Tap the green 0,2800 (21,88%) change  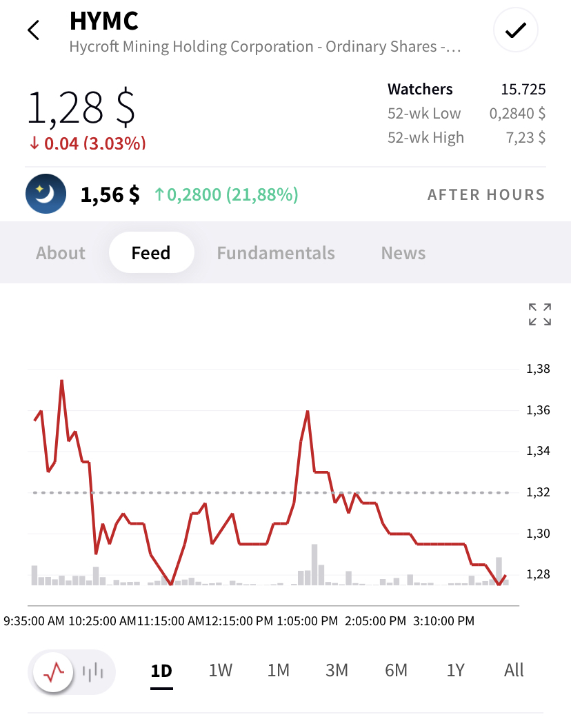click(x=226, y=194)
